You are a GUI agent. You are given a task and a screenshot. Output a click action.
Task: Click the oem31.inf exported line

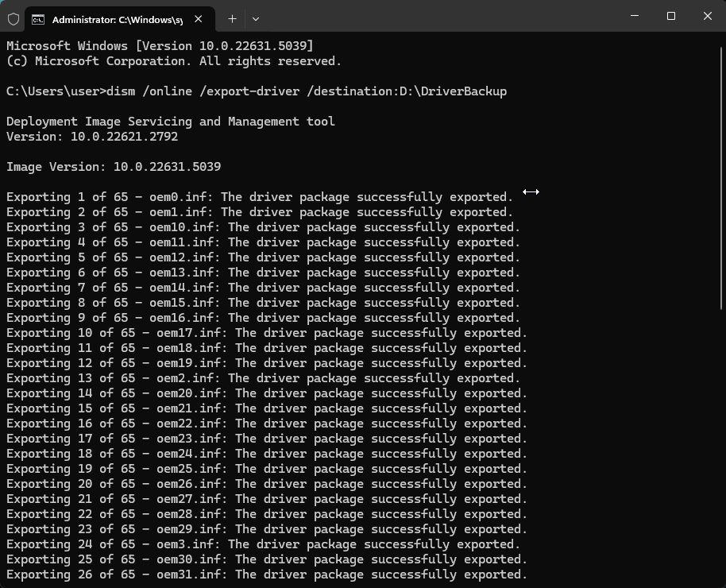[265, 574]
